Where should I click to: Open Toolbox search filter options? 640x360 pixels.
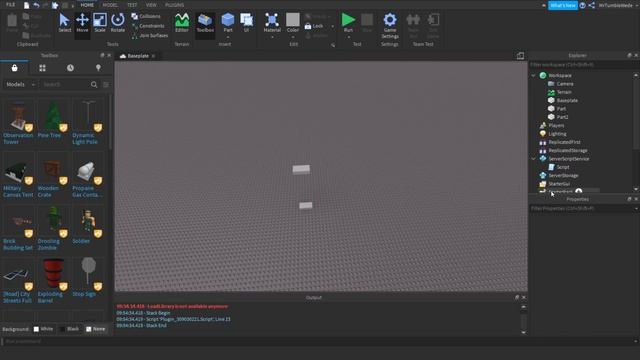coord(106,84)
